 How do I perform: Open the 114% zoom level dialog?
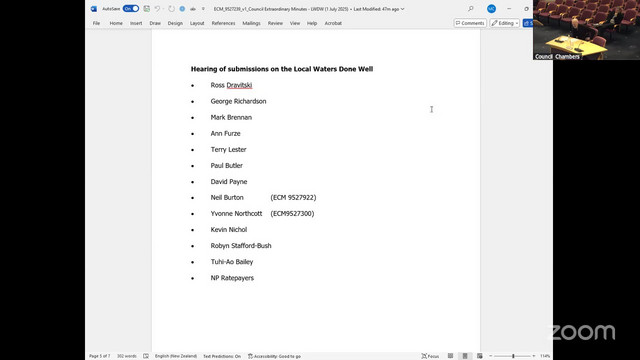pos(545,356)
